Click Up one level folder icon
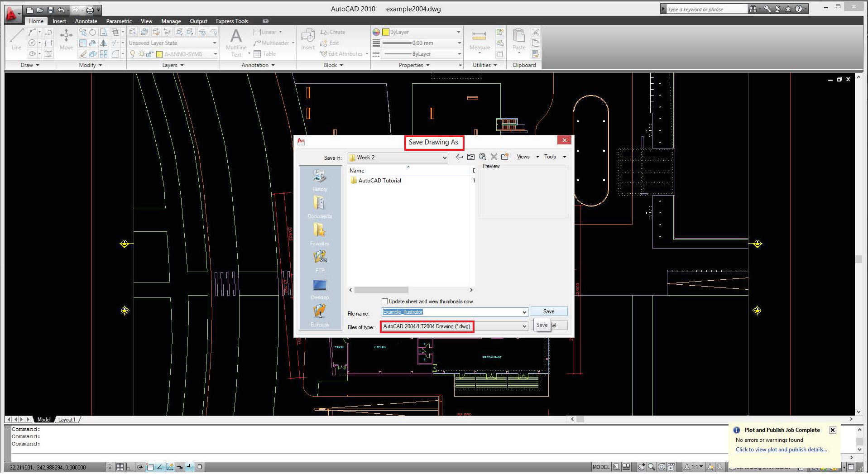 pos(471,157)
